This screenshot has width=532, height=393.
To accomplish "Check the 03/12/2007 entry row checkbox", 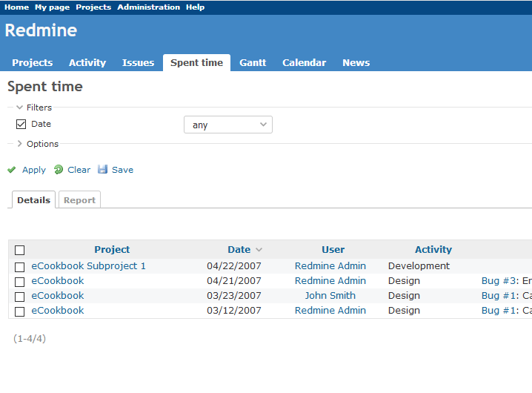I will [x=20, y=311].
